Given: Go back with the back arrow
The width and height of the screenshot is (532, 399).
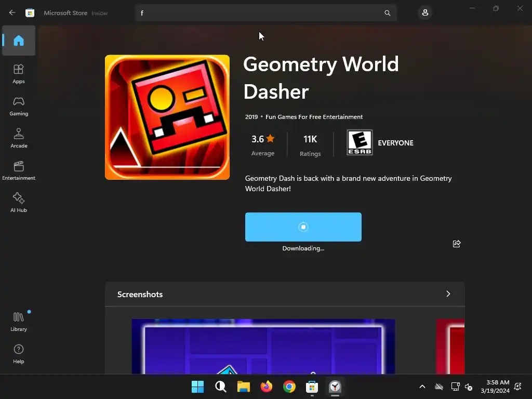Looking at the screenshot, I should point(12,13).
